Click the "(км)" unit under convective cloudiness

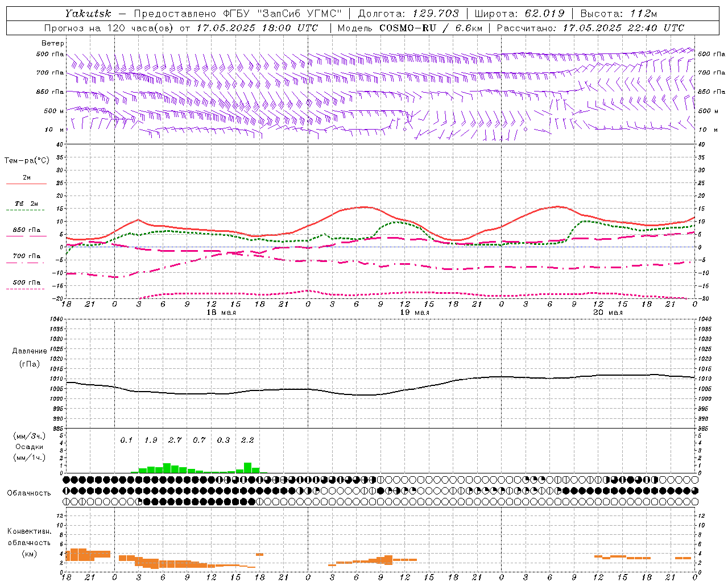tap(30, 554)
